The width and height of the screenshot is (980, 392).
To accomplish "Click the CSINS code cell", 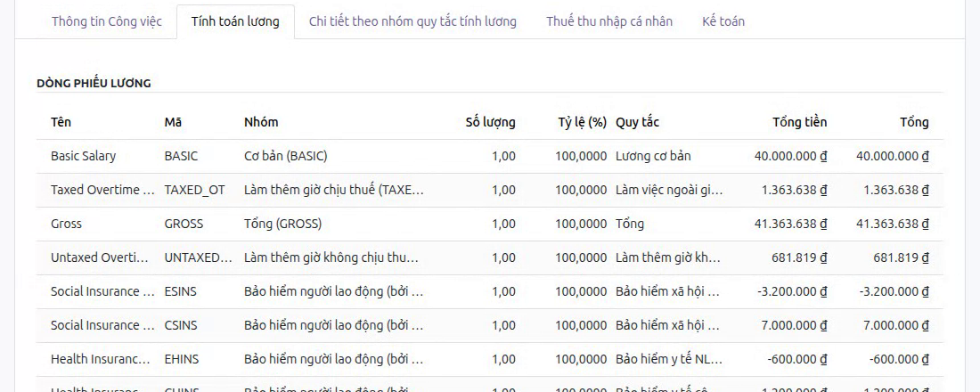I will click(x=181, y=325).
